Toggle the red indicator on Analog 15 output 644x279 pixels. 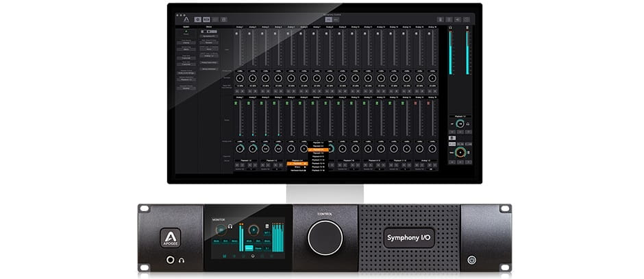click(x=416, y=103)
